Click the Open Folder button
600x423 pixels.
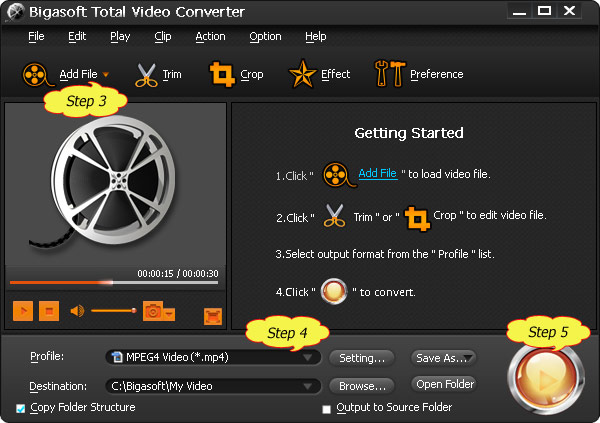pyautogui.click(x=443, y=384)
